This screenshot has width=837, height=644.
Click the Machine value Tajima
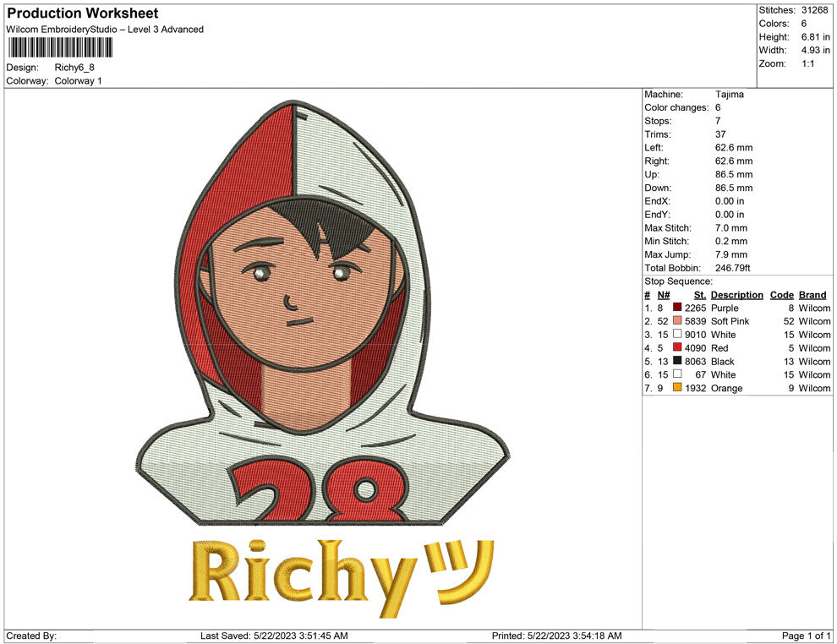click(x=729, y=94)
